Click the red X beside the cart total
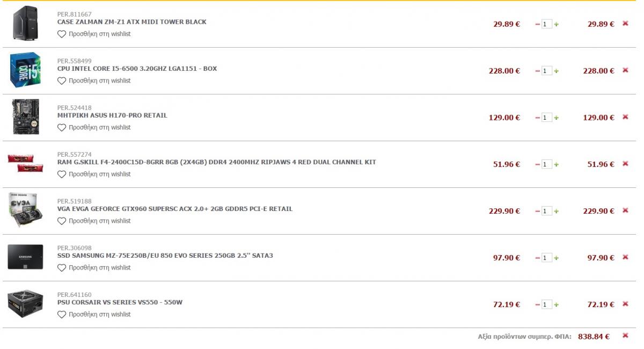644x349 pixels. pyautogui.click(x=625, y=336)
